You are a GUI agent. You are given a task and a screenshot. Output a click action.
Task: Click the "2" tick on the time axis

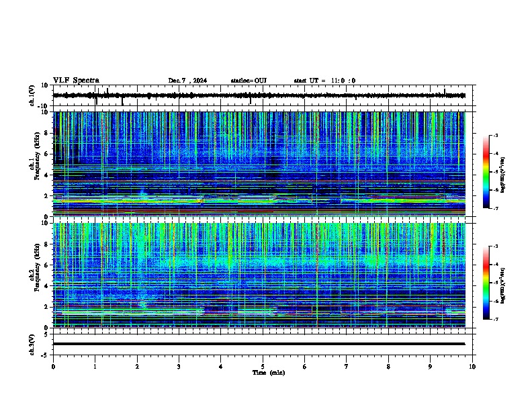(137, 367)
